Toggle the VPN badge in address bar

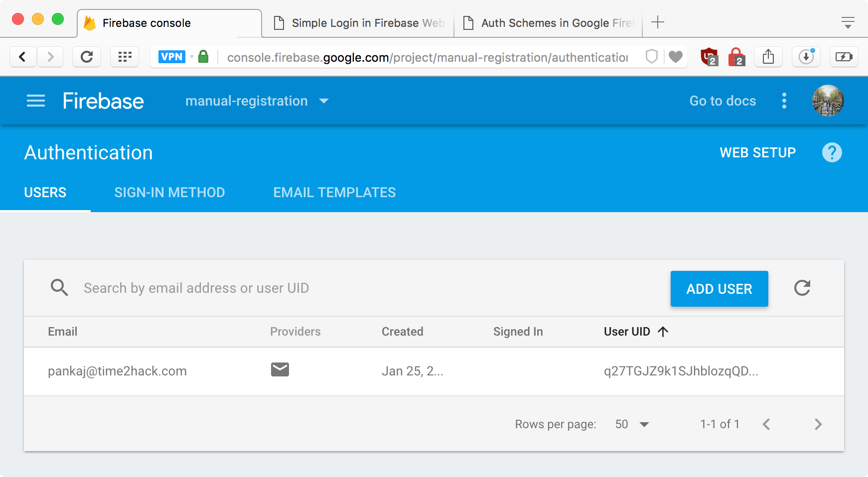[172, 57]
